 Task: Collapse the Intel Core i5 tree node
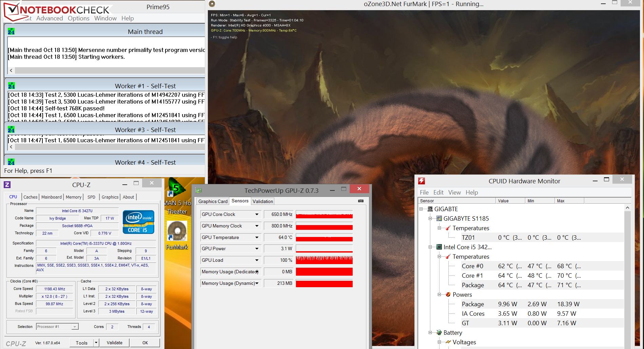point(430,247)
